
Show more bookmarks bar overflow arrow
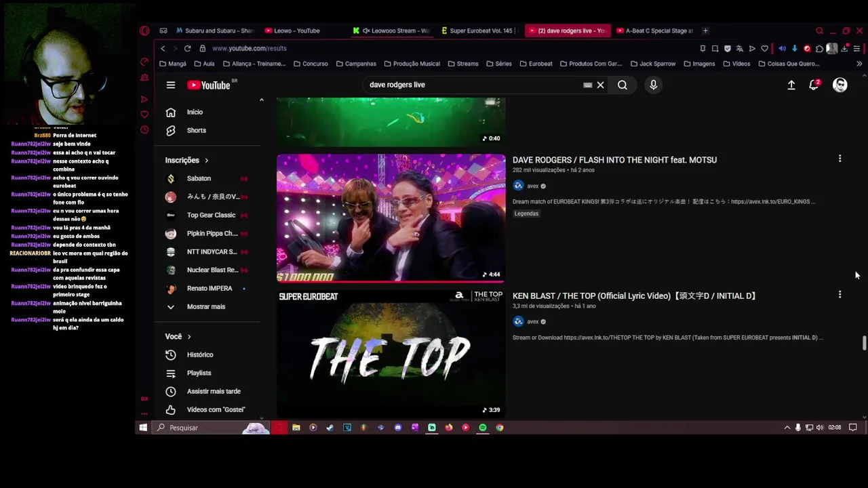(859, 64)
